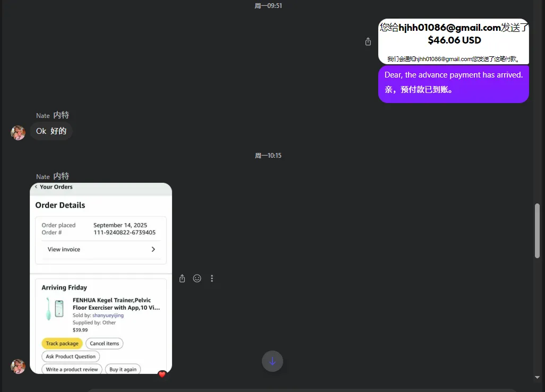Click Nate's avatar beside the order details image
This screenshot has width=545, height=392.
(18, 367)
